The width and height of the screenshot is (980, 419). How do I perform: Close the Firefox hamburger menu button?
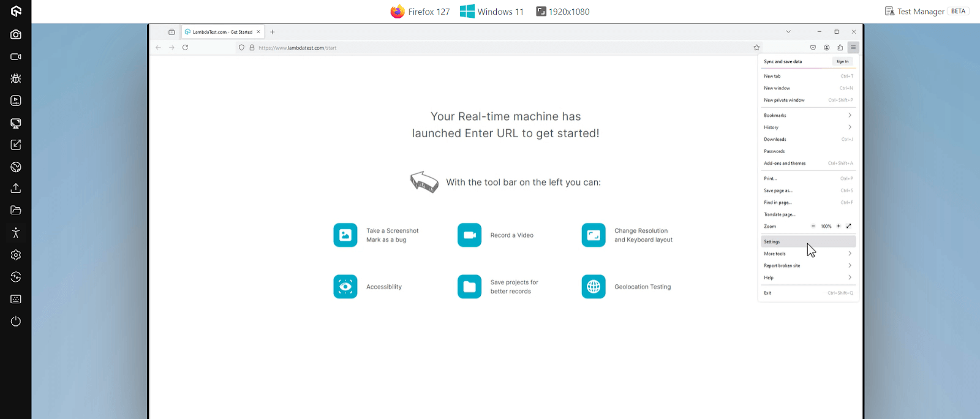pyautogui.click(x=853, y=47)
